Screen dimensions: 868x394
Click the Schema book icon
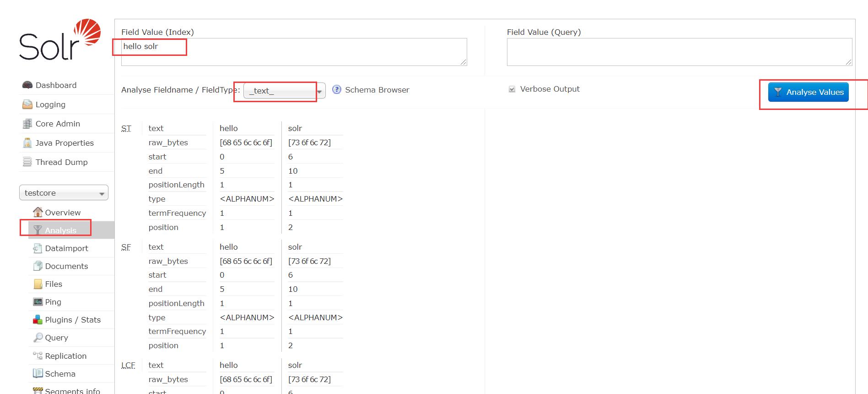coord(38,373)
